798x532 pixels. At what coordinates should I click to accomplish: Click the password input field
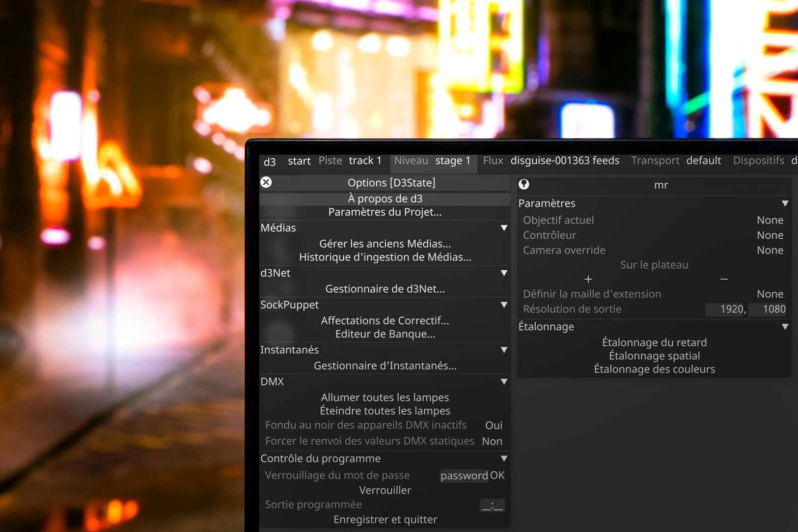[464, 476]
